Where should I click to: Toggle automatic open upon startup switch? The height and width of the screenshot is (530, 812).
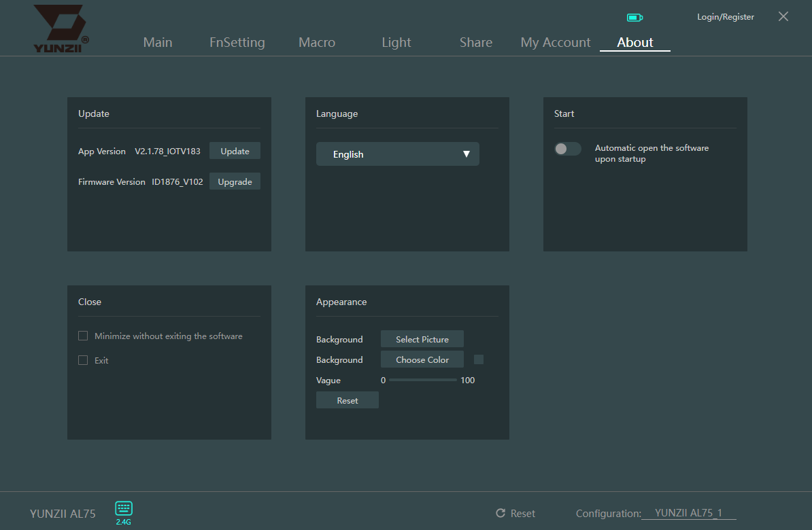(567, 149)
